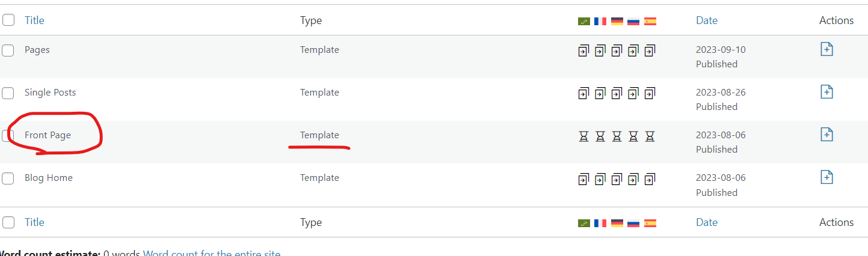Click Russian translation icon in Blog Home row
Viewport: 868px width, 256px height.
tap(633, 179)
